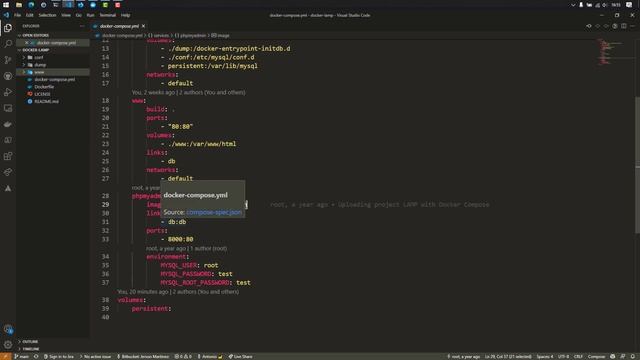
Task: Change the CRLF line ending setting
Action: point(578,356)
